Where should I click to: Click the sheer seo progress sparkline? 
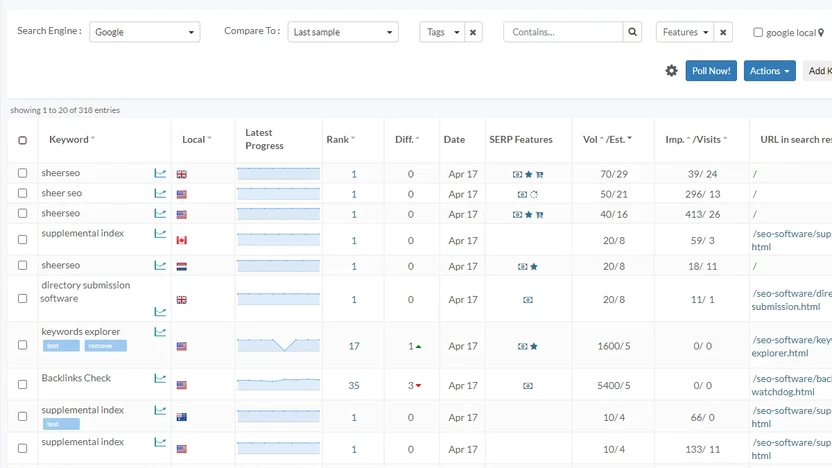coord(279,194)
